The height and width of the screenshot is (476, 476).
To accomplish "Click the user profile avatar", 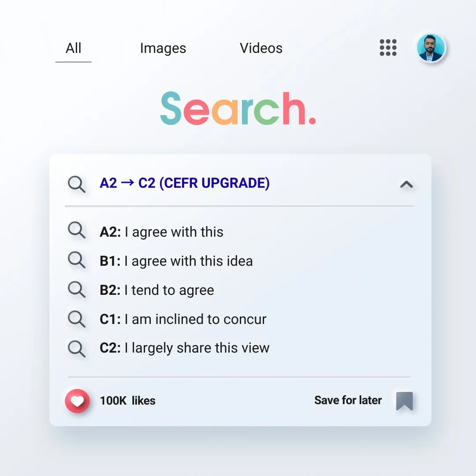I will [431, 48].
